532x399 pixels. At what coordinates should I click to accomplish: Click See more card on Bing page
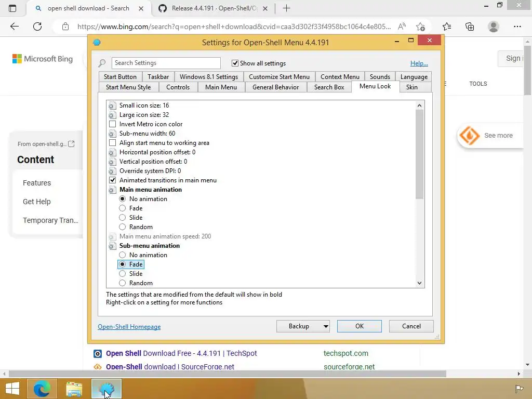click(x=490, y=136)
